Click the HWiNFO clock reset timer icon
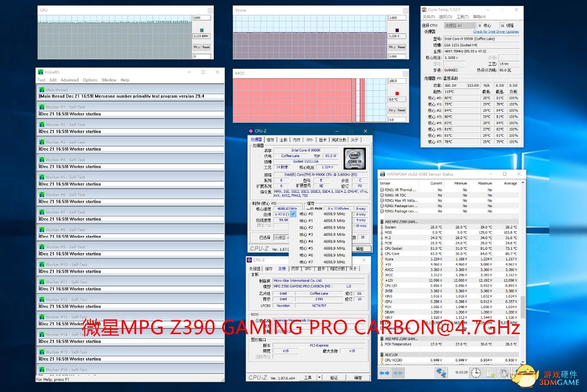The height and width of the screenshot is (392, 587). pos(475,373)
